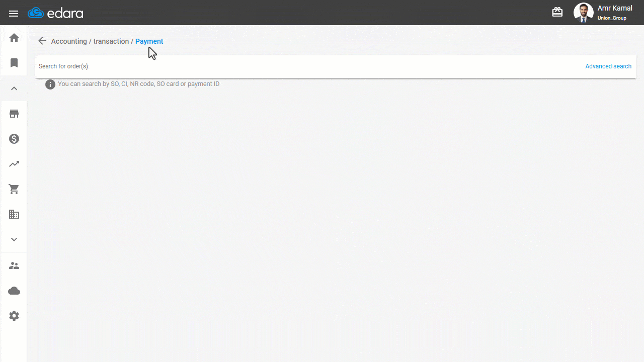
Task: Open the building sidebar icon
Action: coord(14,214)
